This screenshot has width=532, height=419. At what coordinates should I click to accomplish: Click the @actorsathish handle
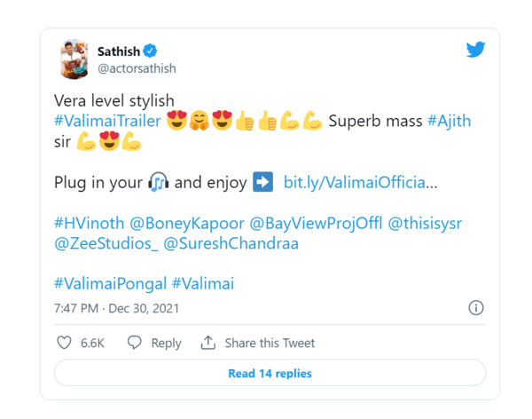click(x=136, y=68)
